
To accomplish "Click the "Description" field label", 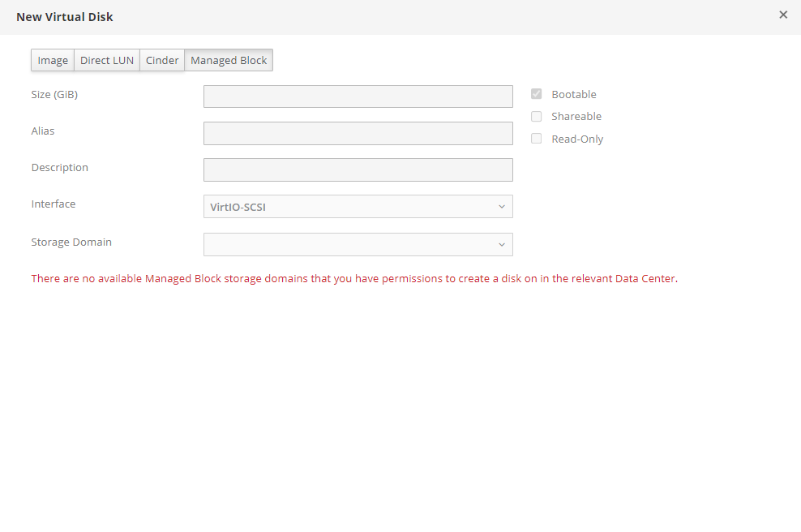I will pyautogui.click(x=60, y=168).
